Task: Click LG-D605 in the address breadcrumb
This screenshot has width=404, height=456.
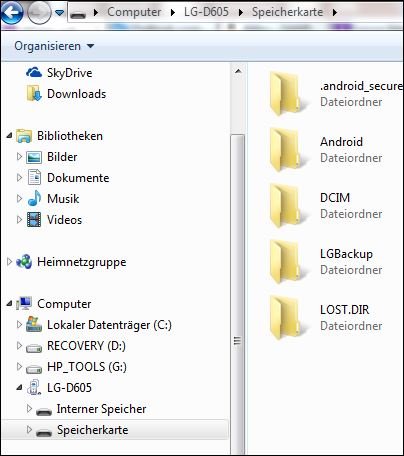Action: [206, 12]
